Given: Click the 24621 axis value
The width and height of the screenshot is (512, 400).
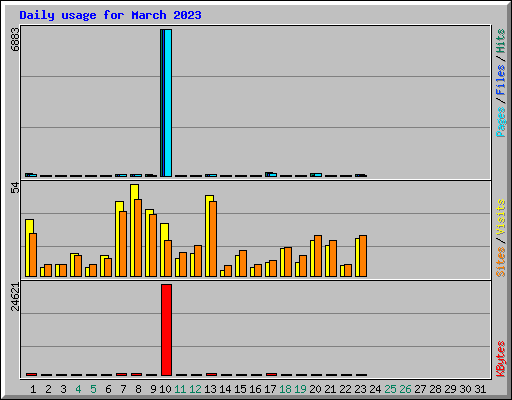Looking at the screenshot, I should click(15, 297).
